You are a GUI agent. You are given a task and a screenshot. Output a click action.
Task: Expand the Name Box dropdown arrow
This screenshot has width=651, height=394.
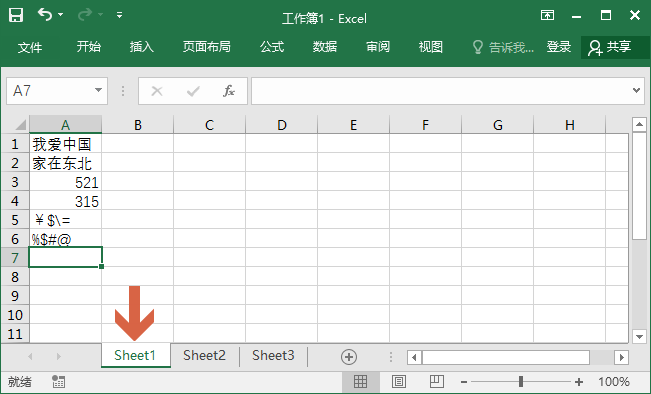pos(98,90)
